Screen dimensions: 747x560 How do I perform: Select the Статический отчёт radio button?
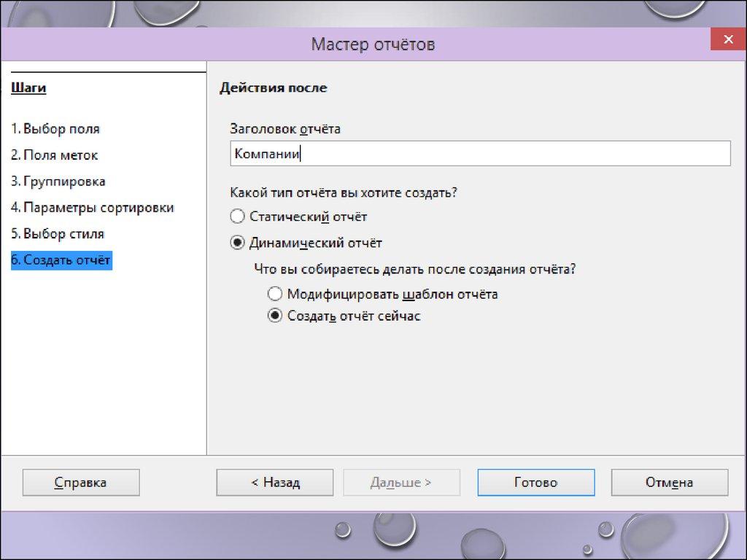tap(236, 217)
